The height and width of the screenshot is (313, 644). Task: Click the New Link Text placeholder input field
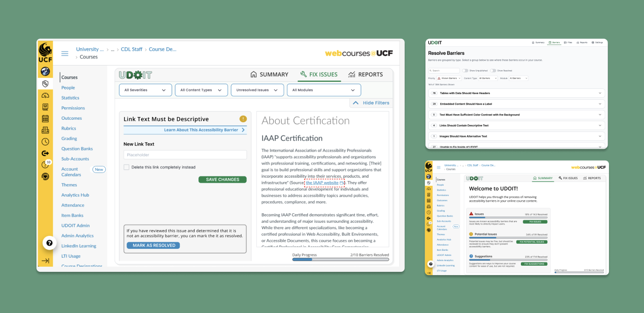pyautogui.click(x=185, y=155)
